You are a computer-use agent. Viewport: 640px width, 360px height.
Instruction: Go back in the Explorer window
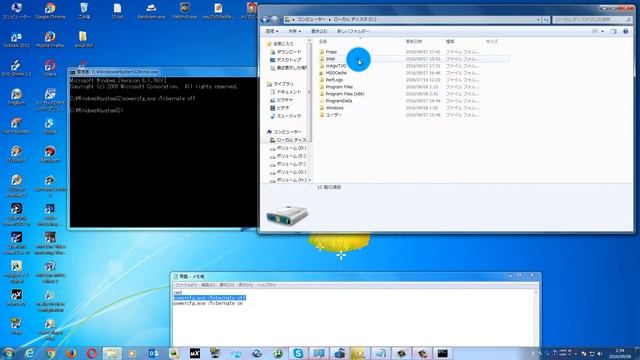pos(265,19)
